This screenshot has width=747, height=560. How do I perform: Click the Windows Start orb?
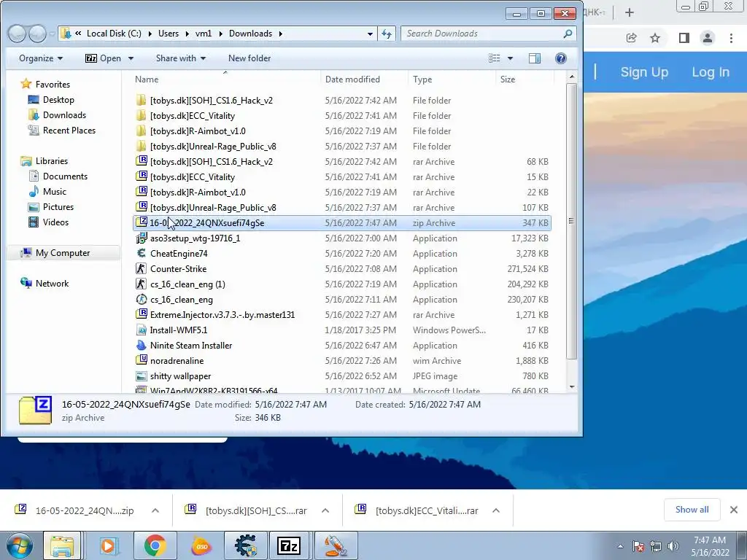pyautogui.click(x=18, y=545)
